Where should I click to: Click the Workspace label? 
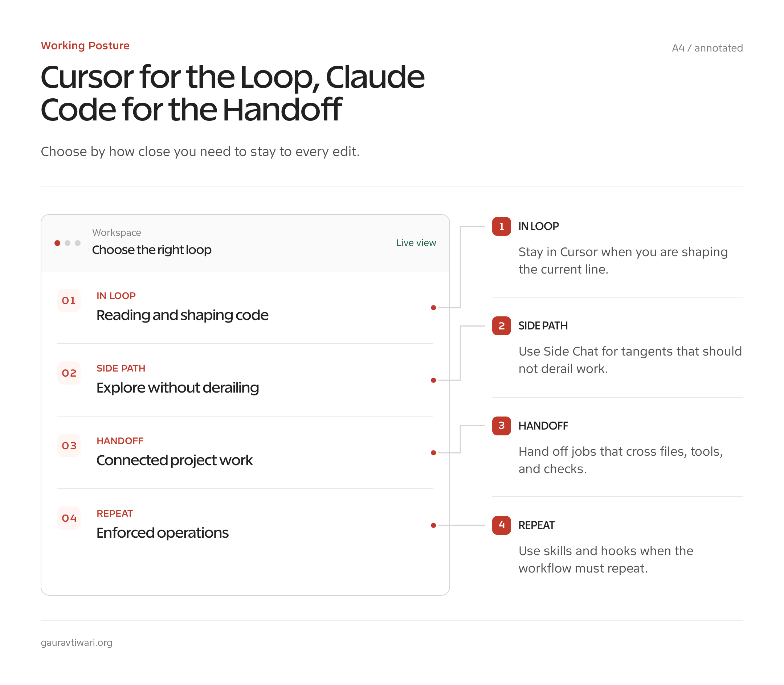(x=117, y=233)
